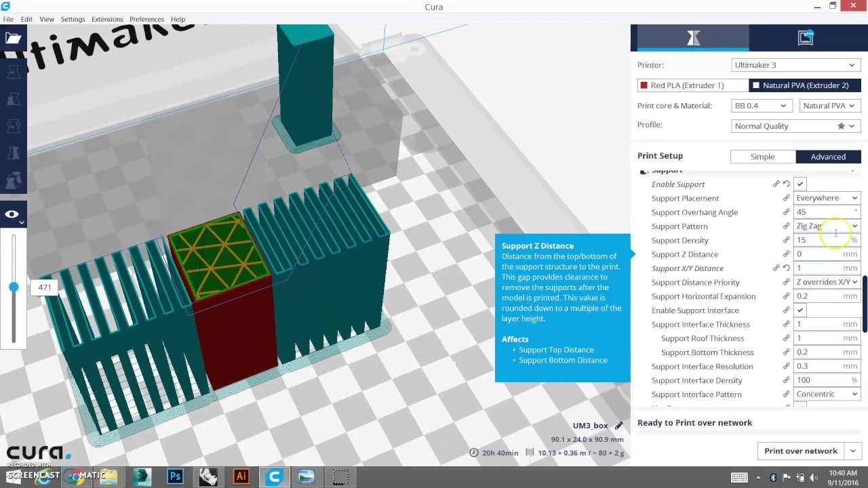Edit job name with pencil icon
Viewport: 868px width, 488px height.
coord(618,426)
